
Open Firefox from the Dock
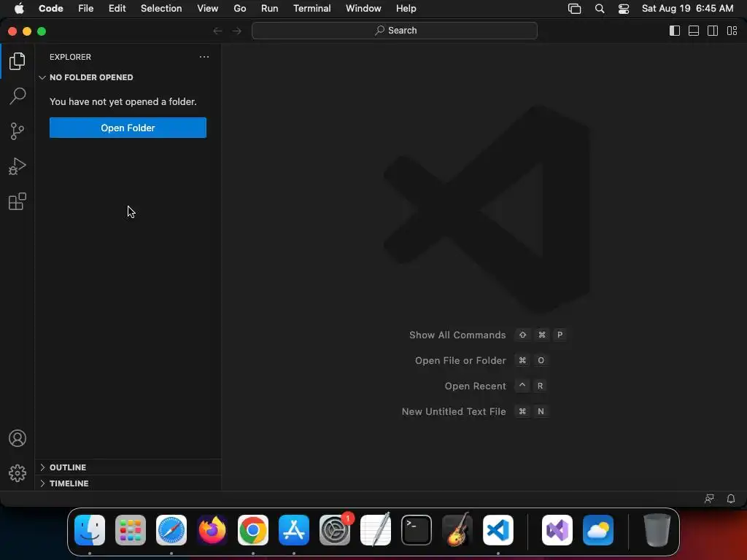[212, 530]
